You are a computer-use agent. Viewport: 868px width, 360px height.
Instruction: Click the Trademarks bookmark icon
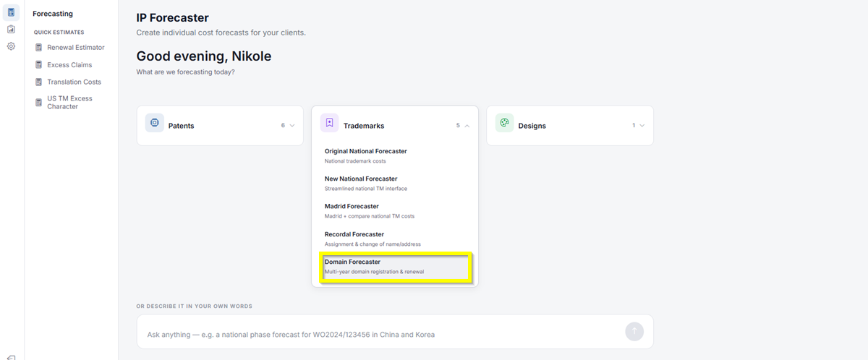tap(329, 123)
